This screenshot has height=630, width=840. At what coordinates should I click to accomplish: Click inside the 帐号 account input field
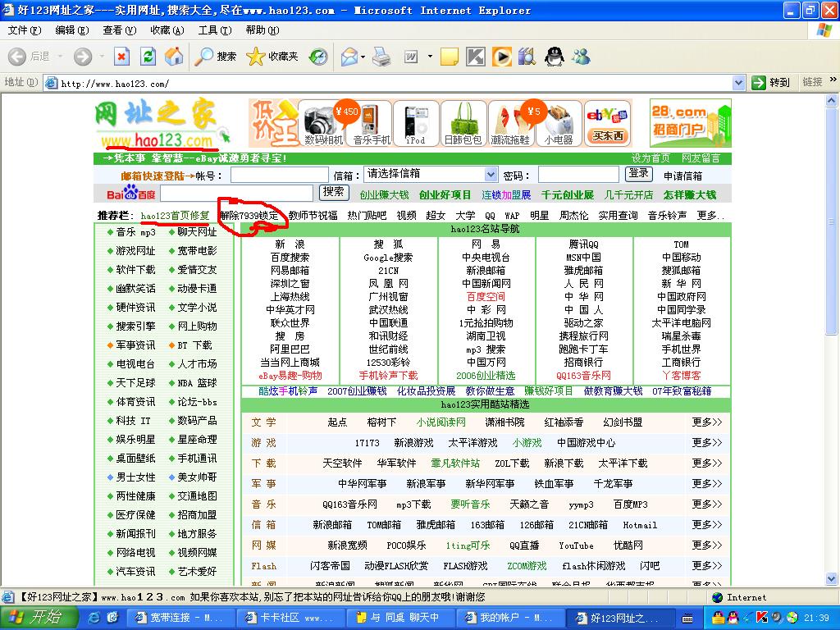point(279,175)
